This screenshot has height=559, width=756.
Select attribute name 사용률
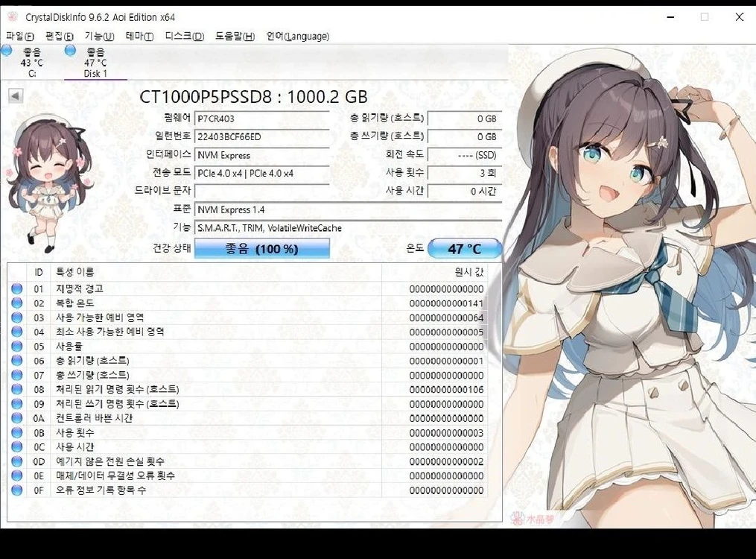click(x=69, y=347)
